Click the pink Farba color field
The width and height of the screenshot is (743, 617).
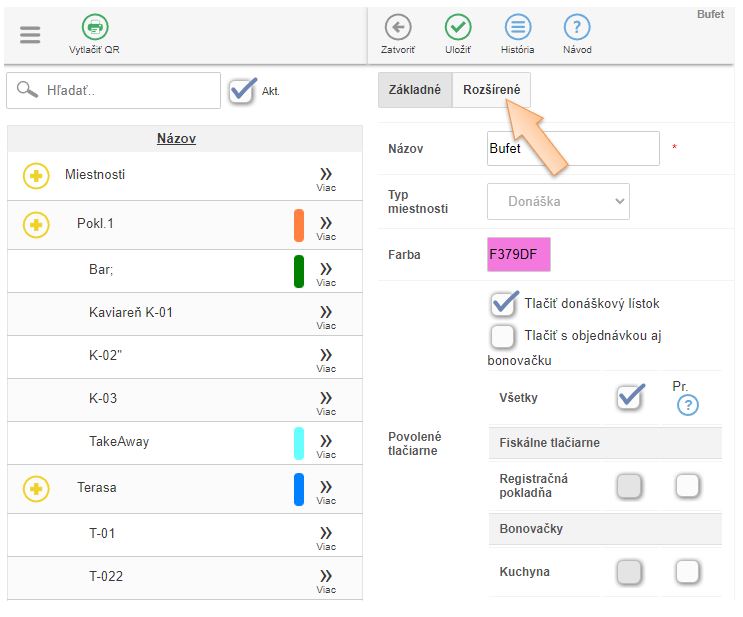tap(518, 255)
